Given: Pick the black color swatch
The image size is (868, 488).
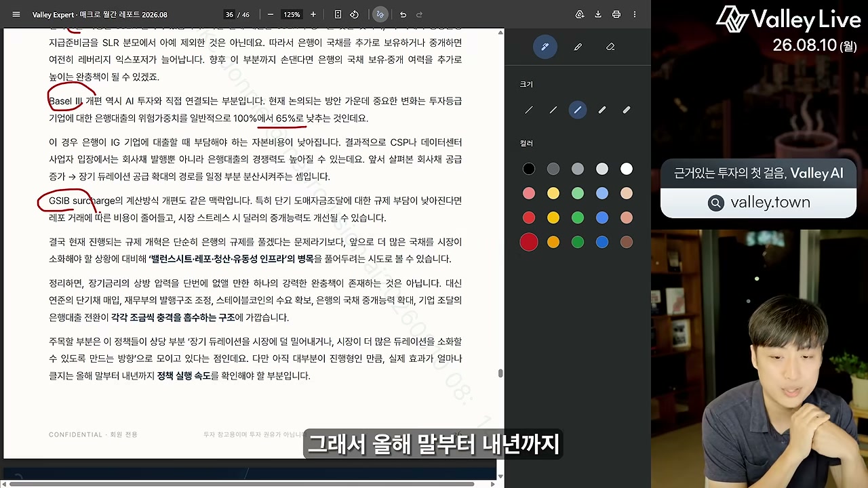Looking at the screenshot, I should point(529,169).
